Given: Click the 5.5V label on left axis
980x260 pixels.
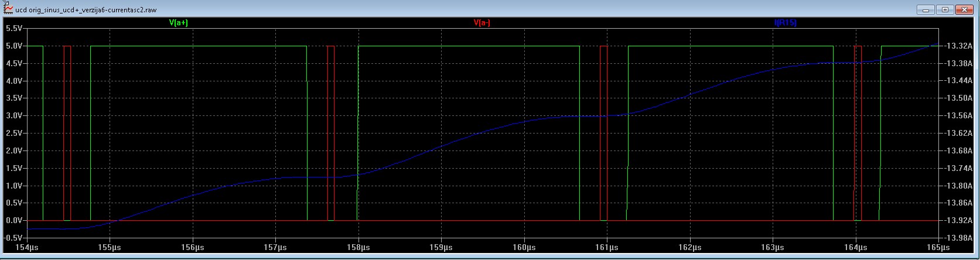Looking at the screenshot, I should (x=14, y=28).
